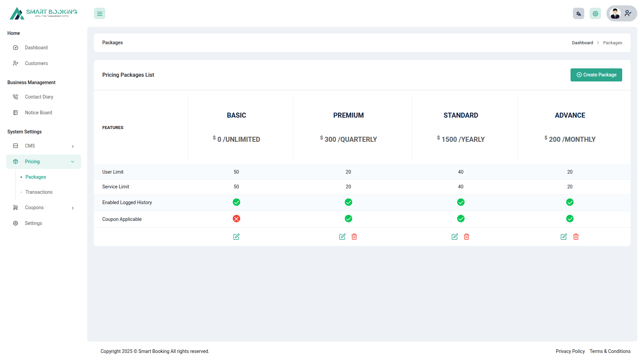Edit the Basic package

click(236, 237)
